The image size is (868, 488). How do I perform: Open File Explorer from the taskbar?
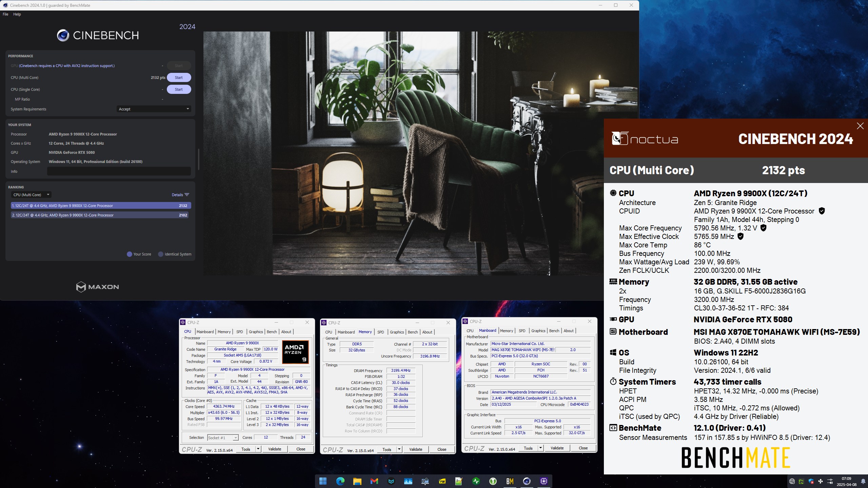pyautogui.click(x=357, y=481)
